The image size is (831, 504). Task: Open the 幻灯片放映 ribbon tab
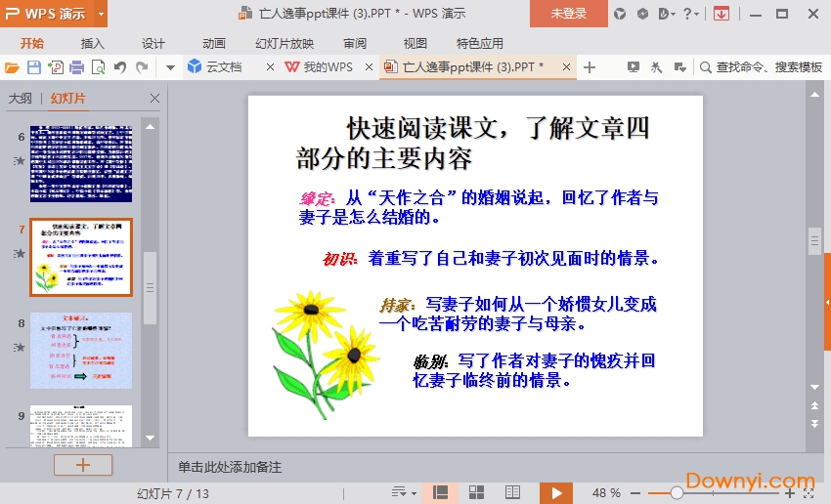(x=284, y=43)
